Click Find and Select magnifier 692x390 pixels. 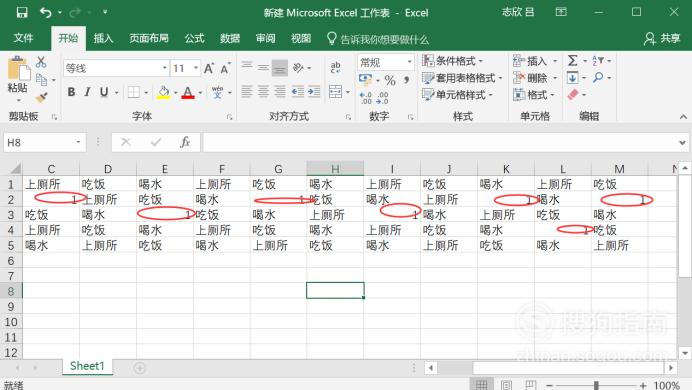598,78
